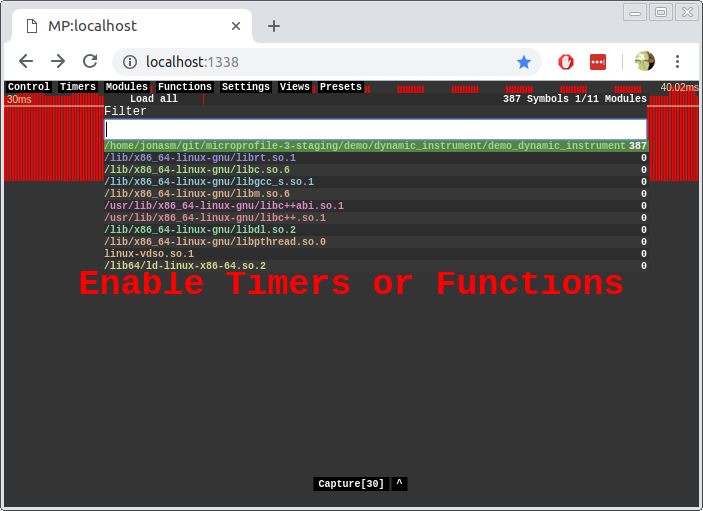
Task: Open the Chrome profile avatar
Action: pos(645,62)
